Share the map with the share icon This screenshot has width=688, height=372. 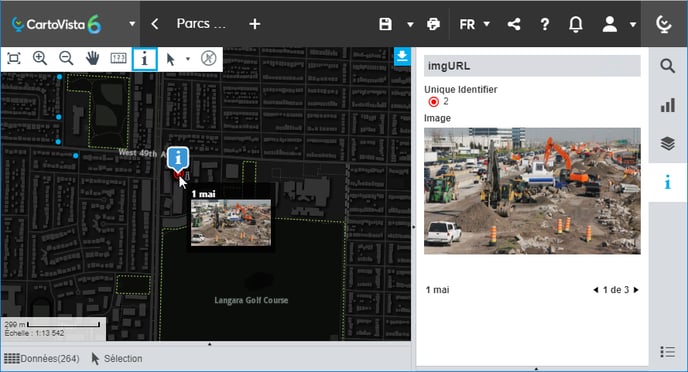click(x=514, y=24)
